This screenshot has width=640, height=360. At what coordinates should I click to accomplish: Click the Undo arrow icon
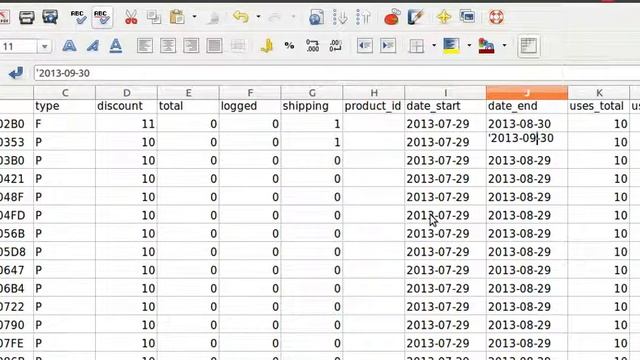[x=241, y=17]
